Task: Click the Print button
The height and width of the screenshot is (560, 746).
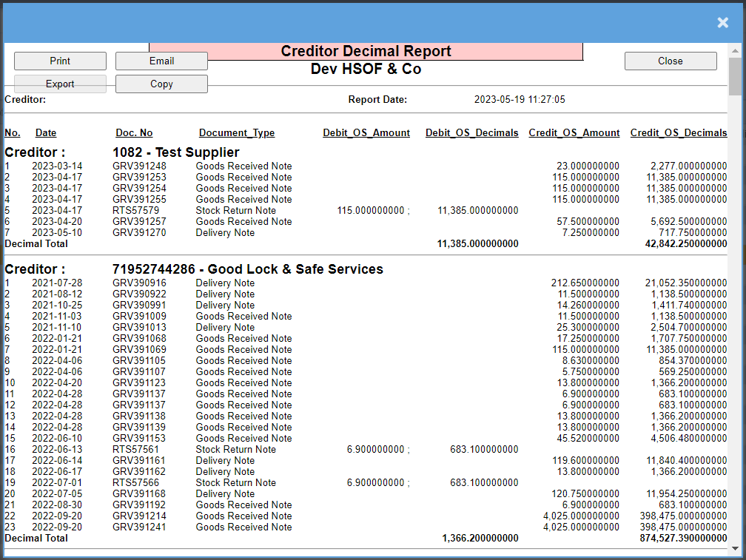Action: click(60, 61)
